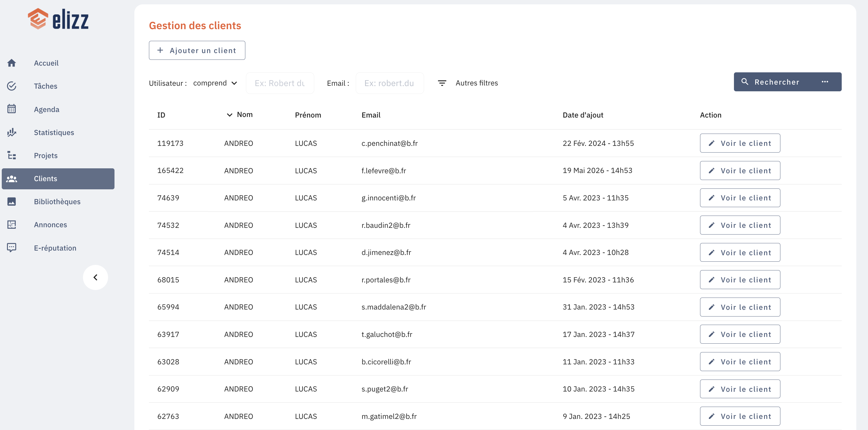View client s.maddalena2@b.fr
This screenshot has width=868, height=430.
point(740,307)
